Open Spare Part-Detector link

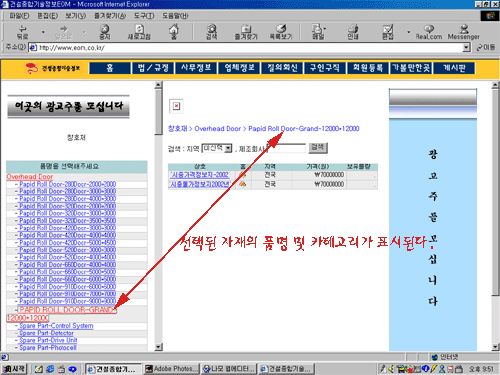(46, 333)
